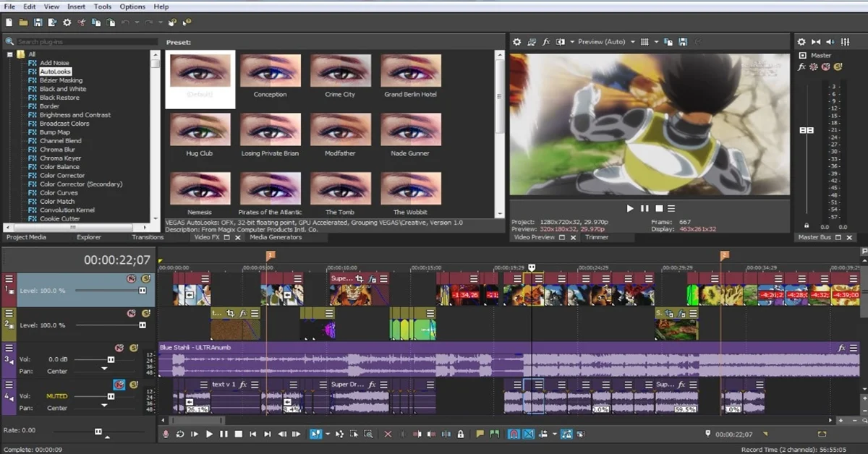Open overlays dropdown arrow in preview
868x454 pixels.
(655, 42)
